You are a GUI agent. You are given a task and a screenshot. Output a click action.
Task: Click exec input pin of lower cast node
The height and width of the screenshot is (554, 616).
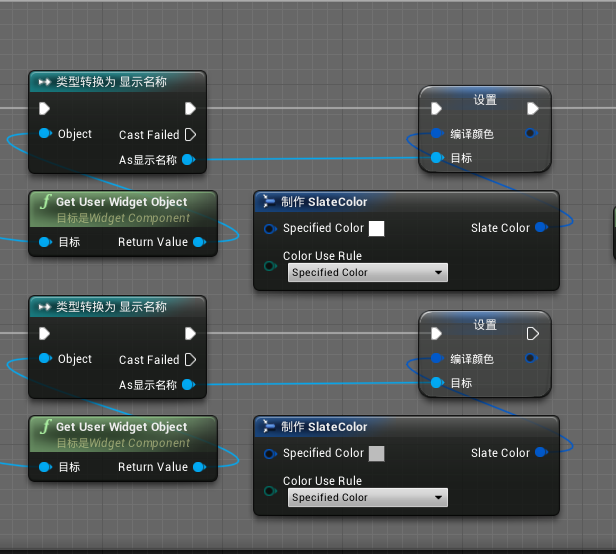[44, 334]
